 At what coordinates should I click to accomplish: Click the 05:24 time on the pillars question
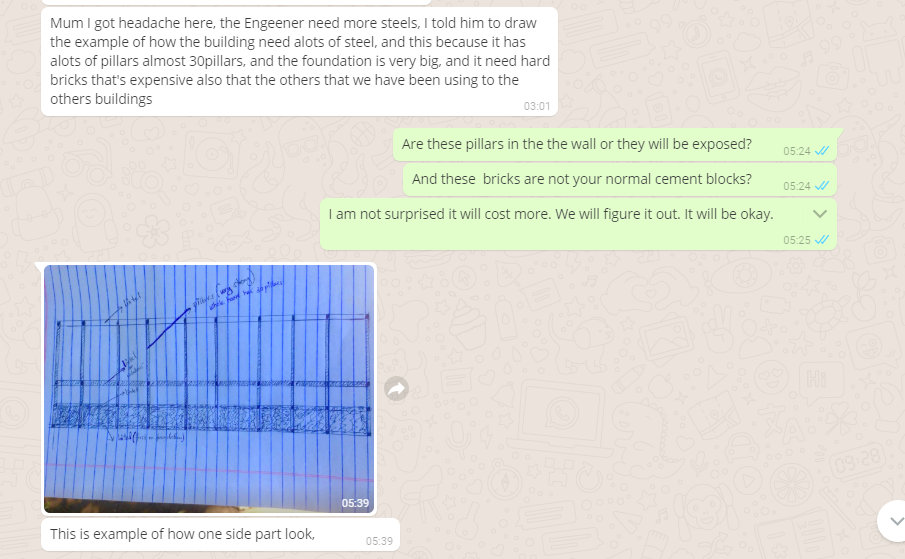point(796,151)
